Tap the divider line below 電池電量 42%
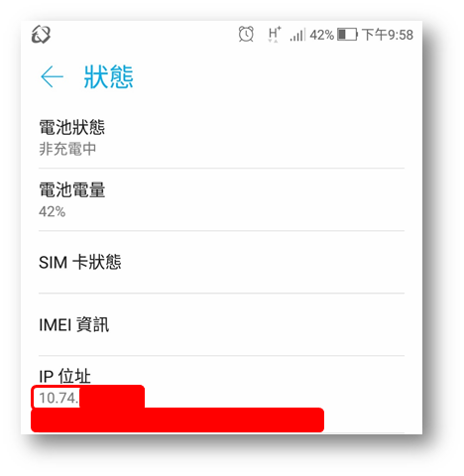This screenshot has width=464, height=476. pyautogui.click(x=221, y=231)
